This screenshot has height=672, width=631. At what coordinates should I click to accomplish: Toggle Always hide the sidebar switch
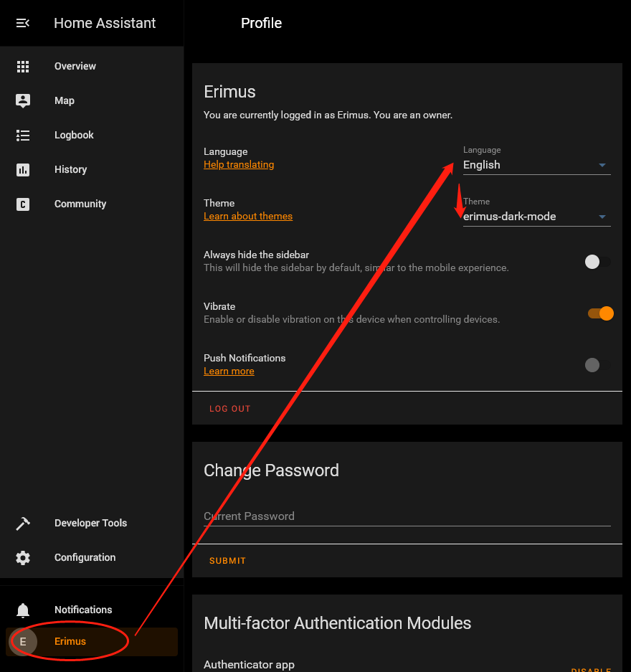click(598, 262)
